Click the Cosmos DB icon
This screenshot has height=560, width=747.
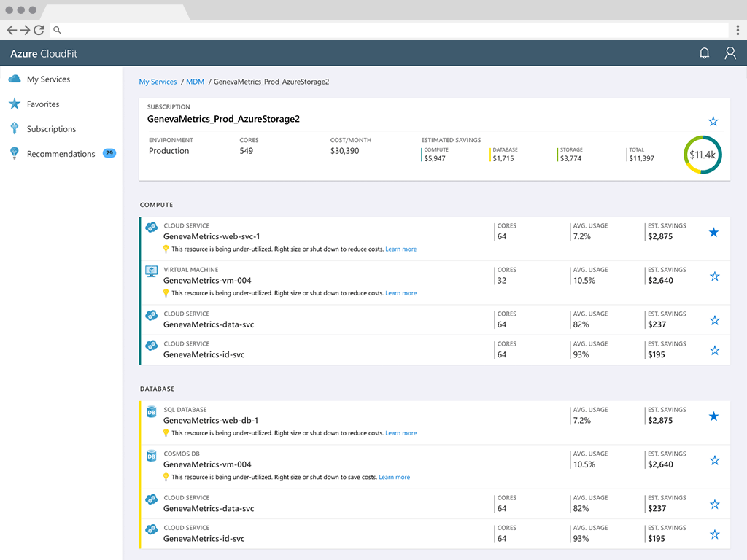[x=152, y=456]
